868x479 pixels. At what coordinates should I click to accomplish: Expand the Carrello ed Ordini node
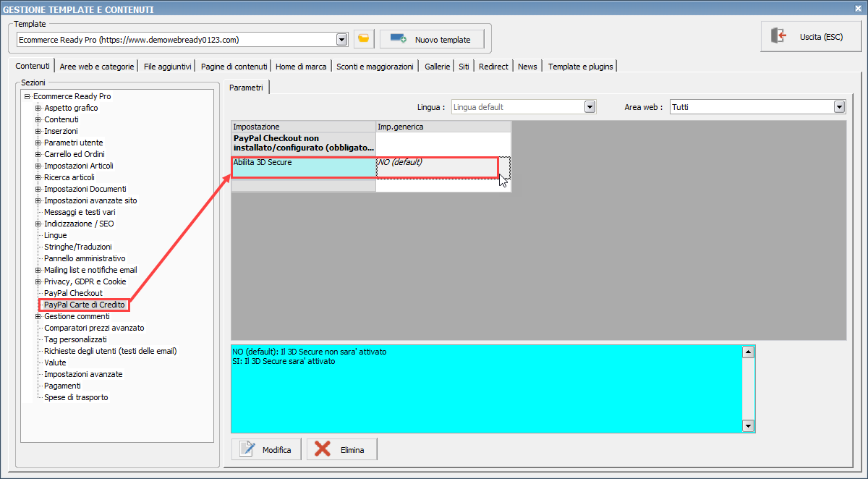pos(38,154)
